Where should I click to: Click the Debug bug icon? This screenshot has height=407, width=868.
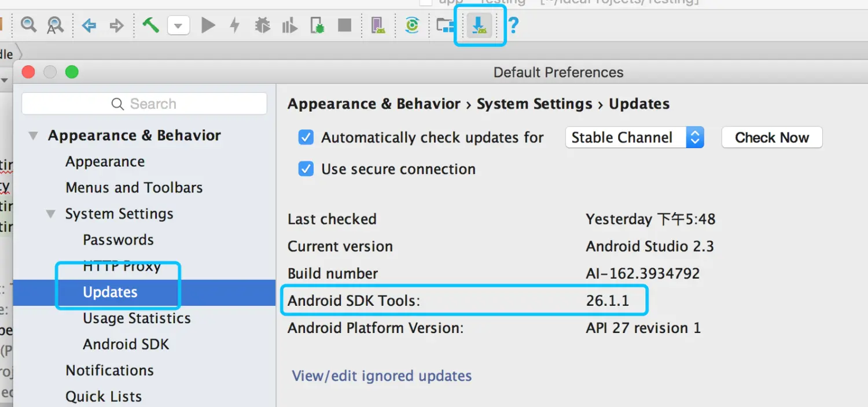(x=263, y=25)
